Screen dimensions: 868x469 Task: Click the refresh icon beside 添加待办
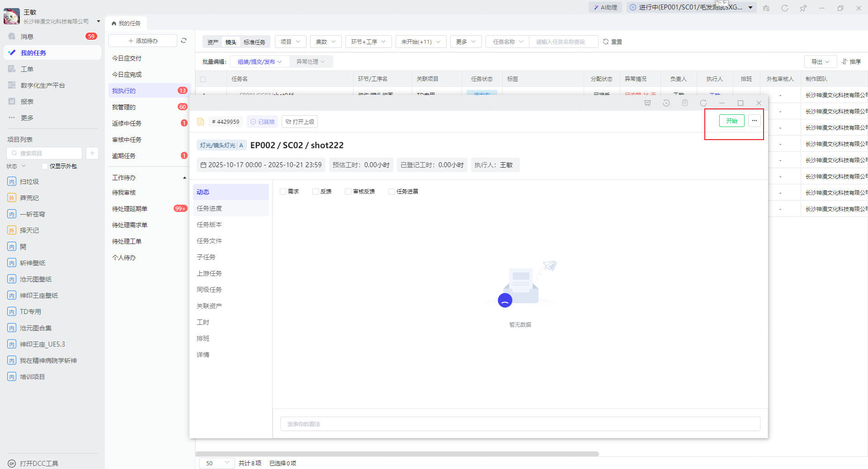184,41
